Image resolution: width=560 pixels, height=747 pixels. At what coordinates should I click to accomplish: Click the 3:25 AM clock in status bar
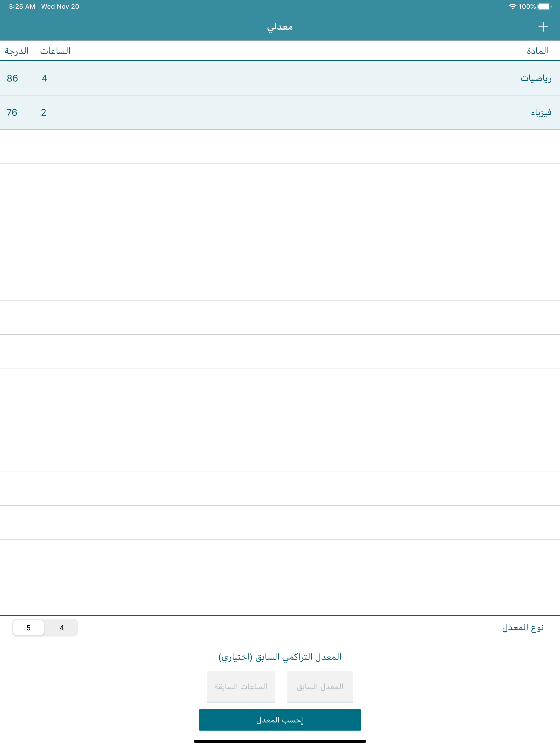coord(22,6)
